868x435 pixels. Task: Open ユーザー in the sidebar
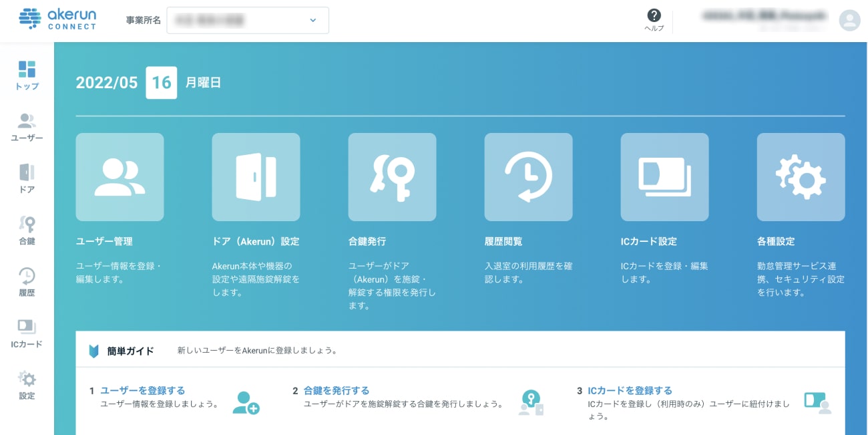(x=27, y=127)
